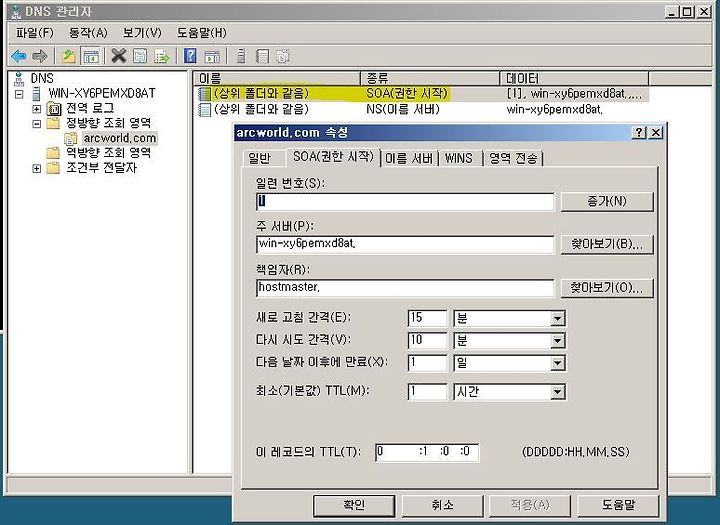Click the Export list toolbar icon

pyautogui.click(x=162, y=56)
